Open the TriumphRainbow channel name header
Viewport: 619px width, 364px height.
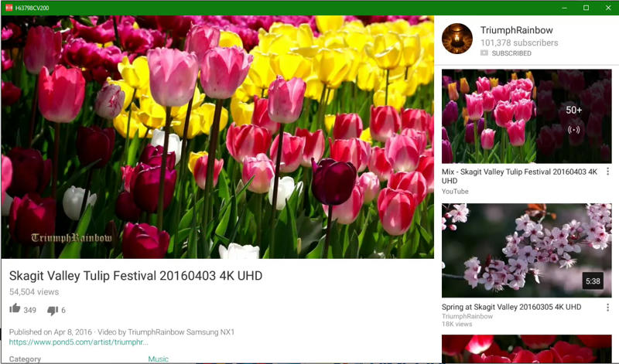point(516,30)
